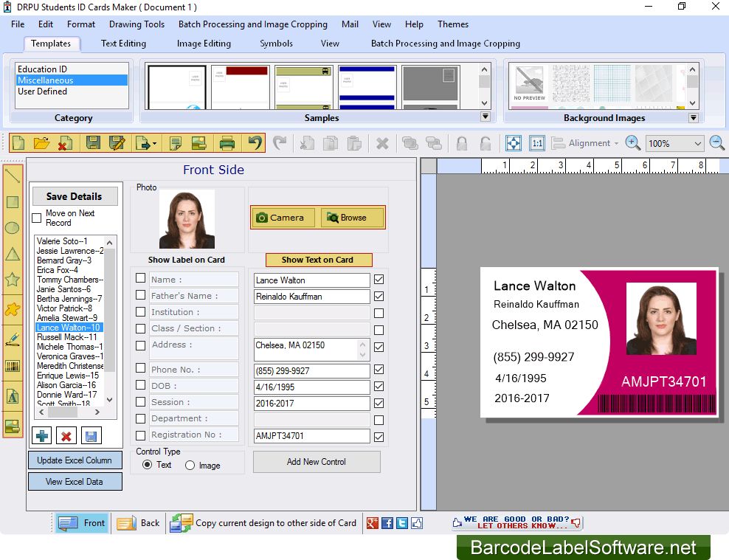Enable the Move on Next Record checkbox
The width and height of the screenshot is (729, 560).
37,218
